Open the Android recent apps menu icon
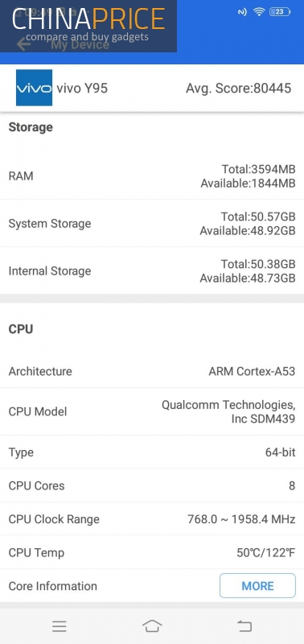 pos(60,626)
